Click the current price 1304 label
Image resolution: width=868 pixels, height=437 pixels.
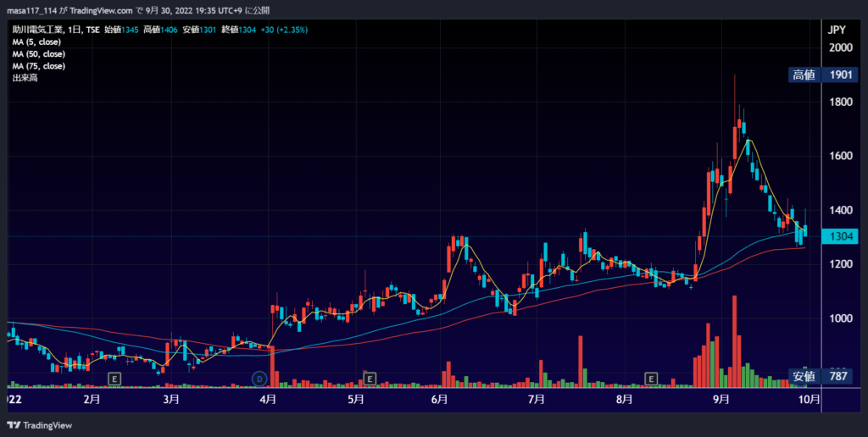(840, 237)
